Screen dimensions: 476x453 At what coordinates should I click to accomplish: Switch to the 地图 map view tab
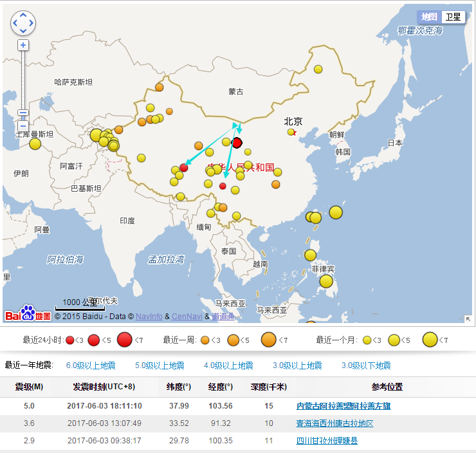[x=429, y=17]
